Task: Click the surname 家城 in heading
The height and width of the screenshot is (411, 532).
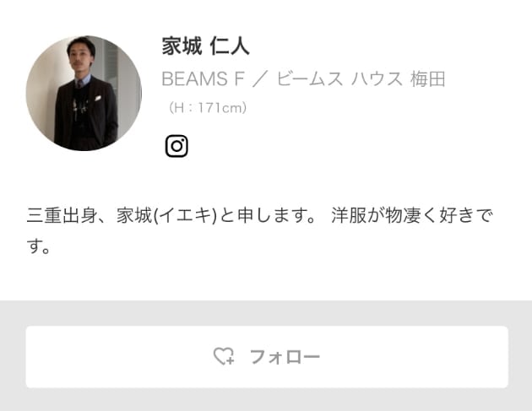Action: [x=182, y=46]
